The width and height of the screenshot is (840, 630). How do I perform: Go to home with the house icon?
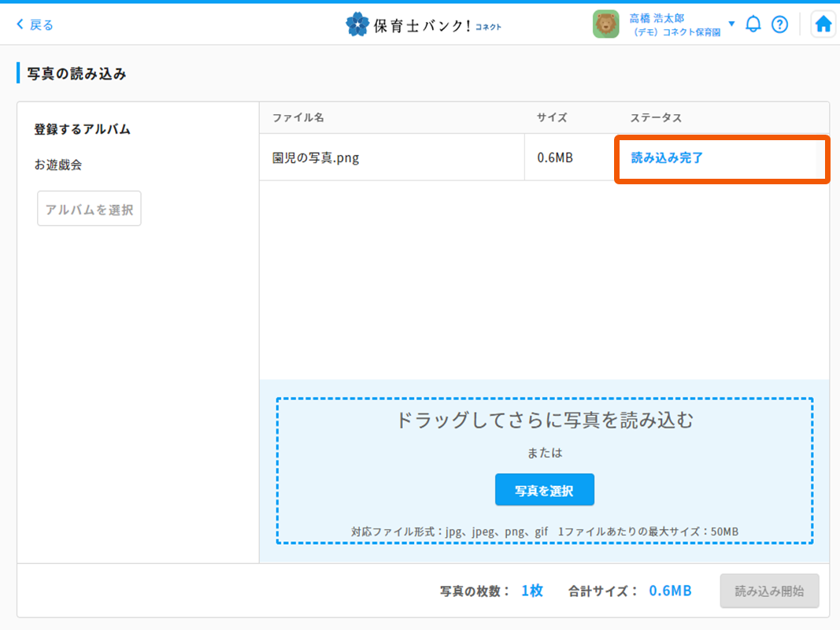[x=823, y=24]
